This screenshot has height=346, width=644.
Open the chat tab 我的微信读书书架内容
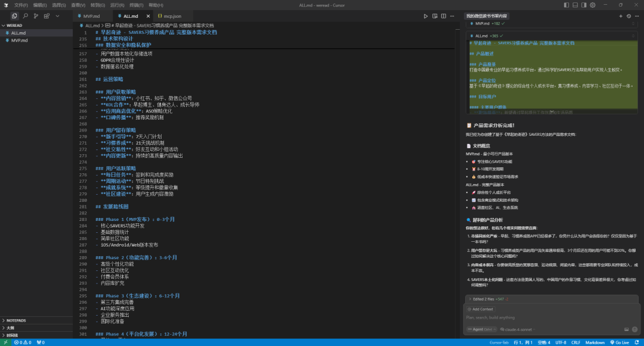coord(487,16)
